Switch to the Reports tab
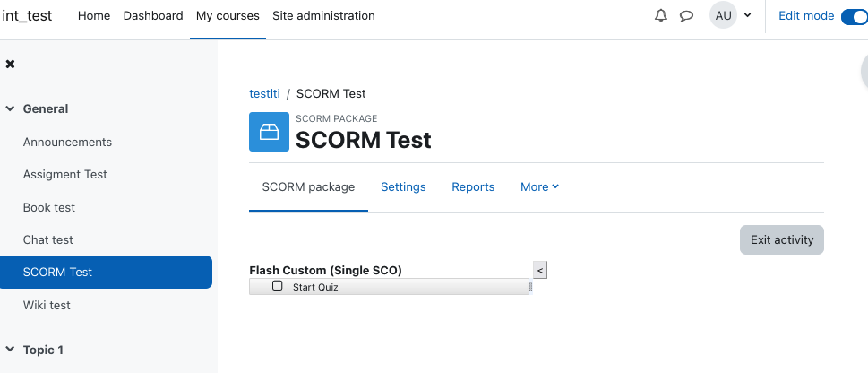The height and width of the screenshot is (373, 868). 473,187
